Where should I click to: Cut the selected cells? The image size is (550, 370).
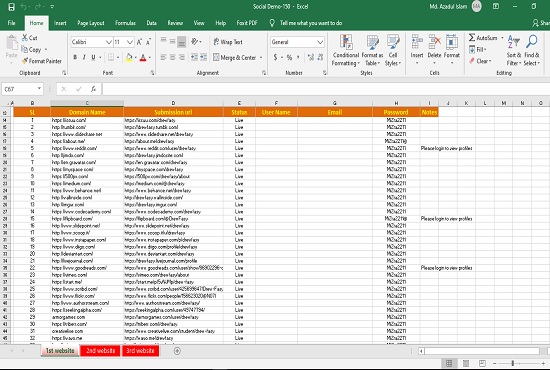29,38
